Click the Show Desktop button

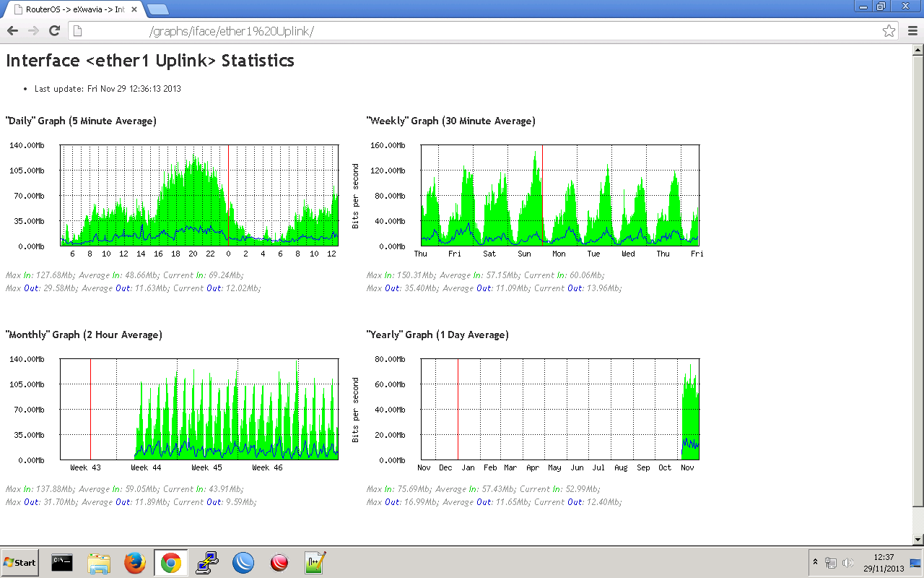916,563
